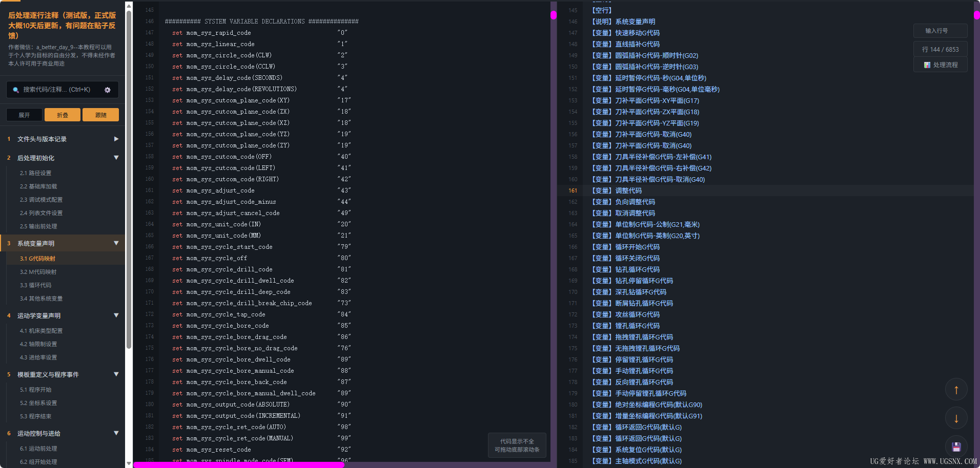Screen dimensions: 980x468
Task: Go to 4.2 轴限制设置
Action: (x=38, y=344)
